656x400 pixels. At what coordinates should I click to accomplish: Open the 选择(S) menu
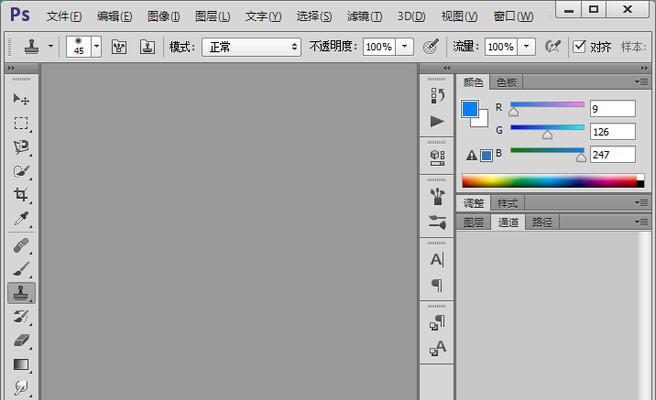[314, 16]
